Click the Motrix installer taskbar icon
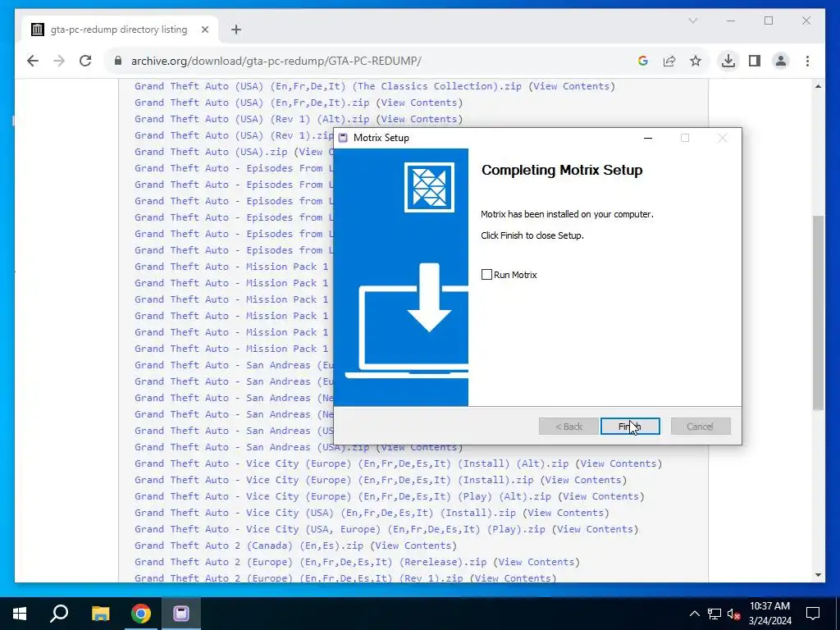Viewport: 840px width, 630px height. point(181,614)
